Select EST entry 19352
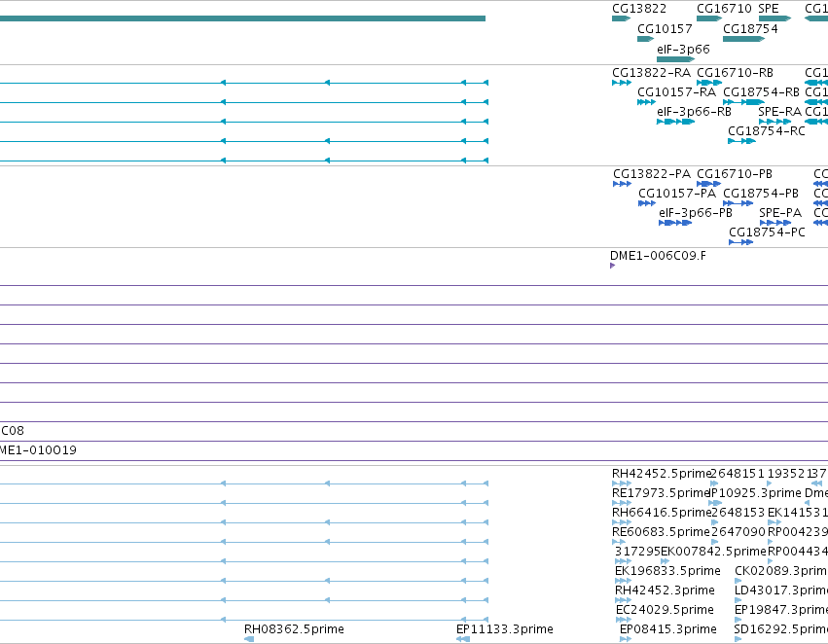The image size is (828, 644). coord(786,474)
